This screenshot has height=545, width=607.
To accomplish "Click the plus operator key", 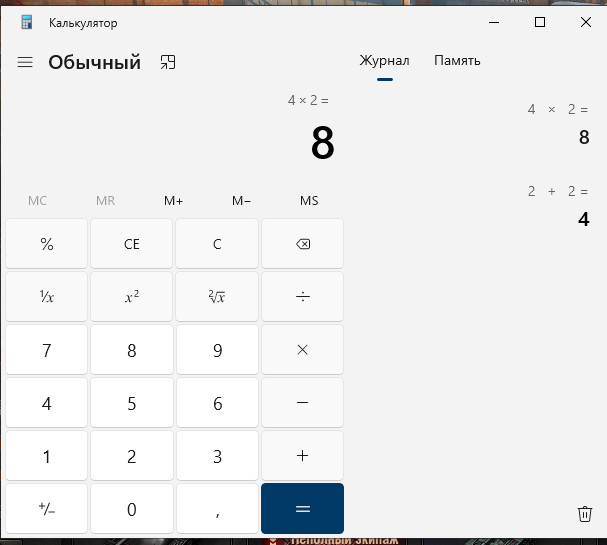I will click(302, 456).
